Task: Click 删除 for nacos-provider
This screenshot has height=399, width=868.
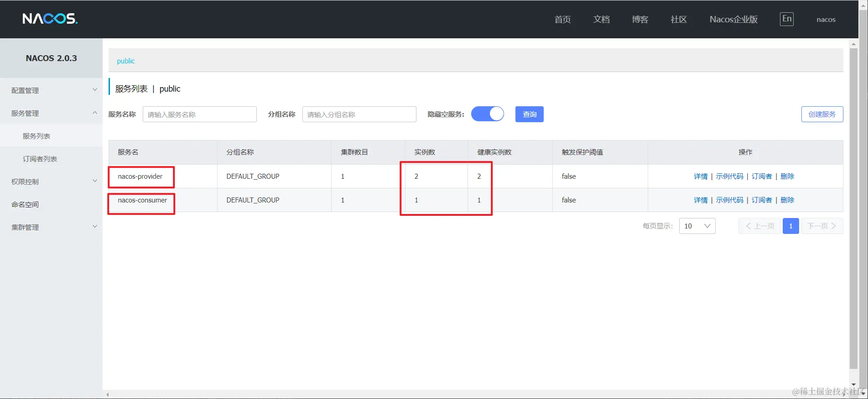Action: 787,176
